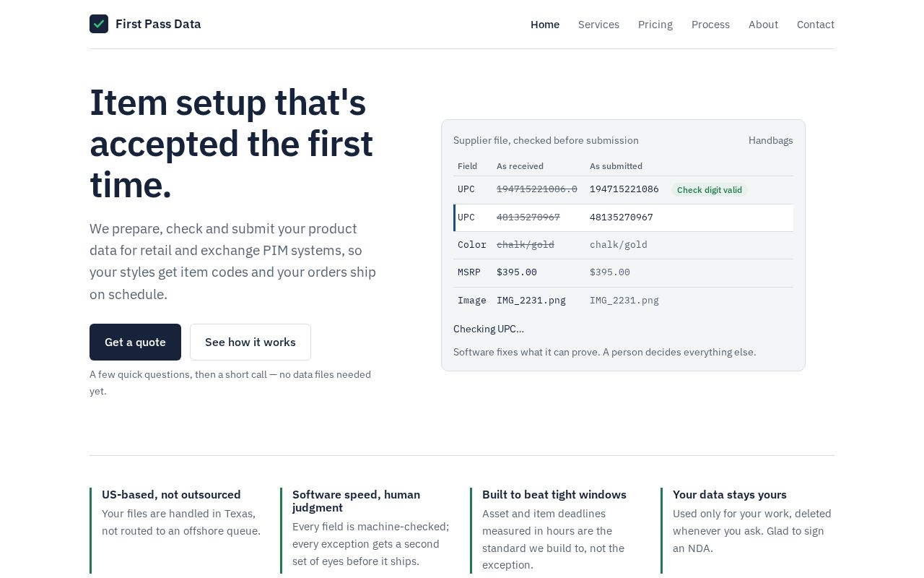Click the 'Checking UPC…' status text

coord(489,329)
